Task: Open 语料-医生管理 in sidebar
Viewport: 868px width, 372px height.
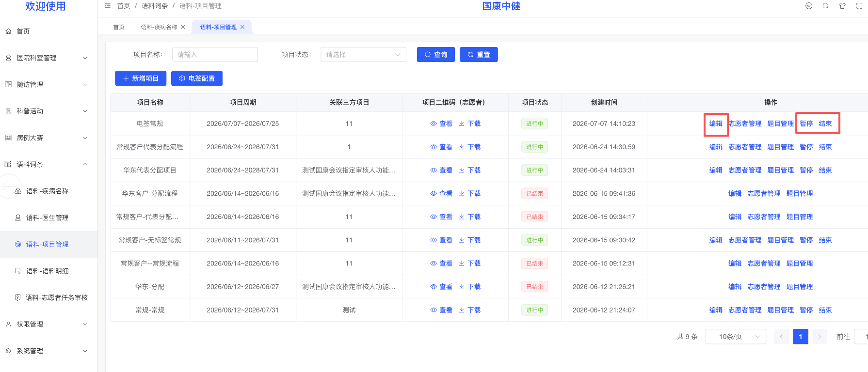Action: click(x=48, y=217)
